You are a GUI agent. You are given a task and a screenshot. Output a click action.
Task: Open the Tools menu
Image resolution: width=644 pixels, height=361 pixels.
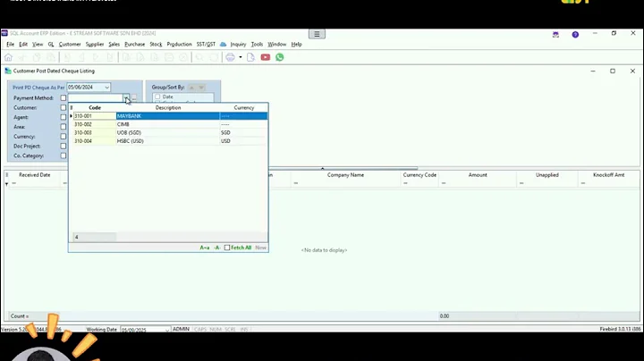[x=257, y=45]
